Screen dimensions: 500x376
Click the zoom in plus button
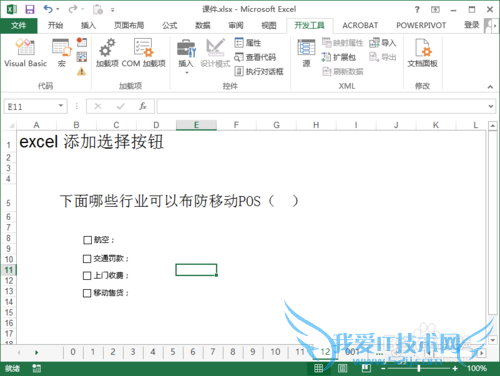[x=455, y=368]
